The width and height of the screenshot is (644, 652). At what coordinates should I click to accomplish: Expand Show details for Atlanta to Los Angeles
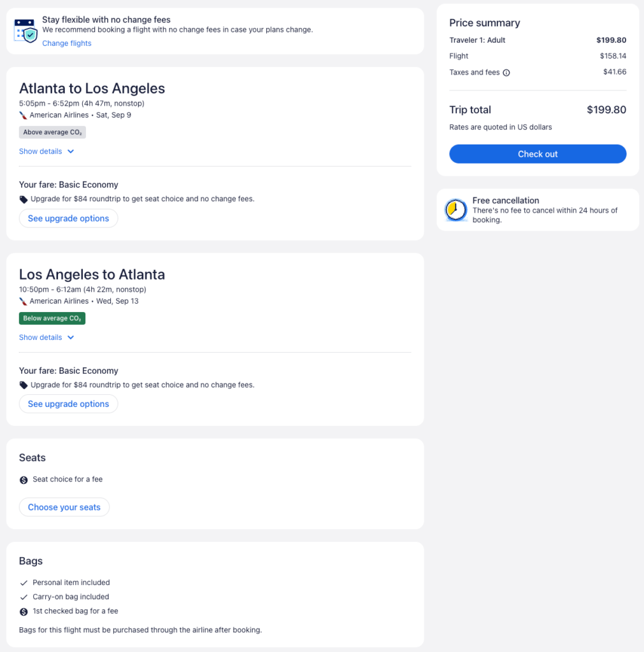pos(47,152)
